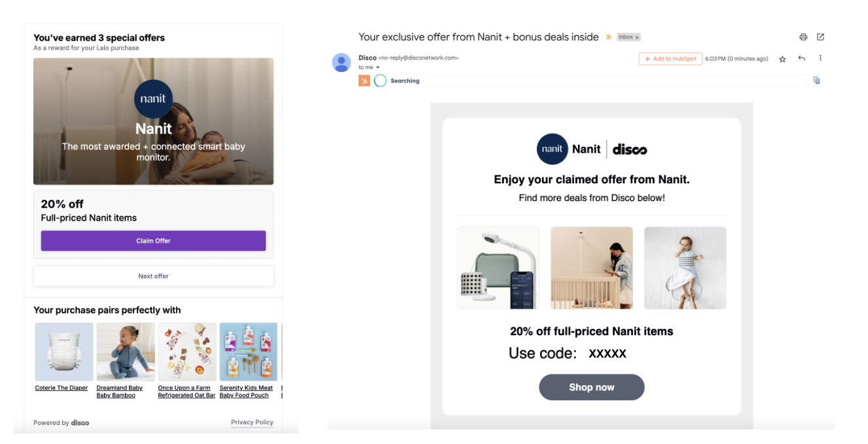
Task: Click the reply arrow icon
Action: pyautogui.click(x=801, y=58)
